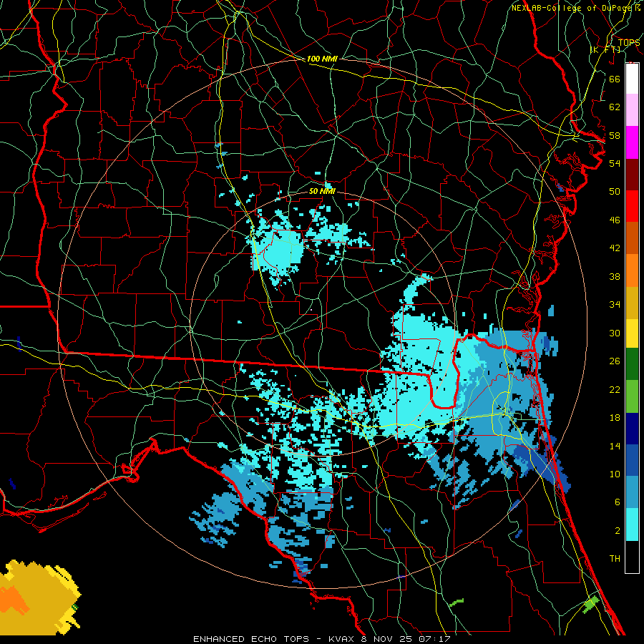Image resolution: width=644 pixels, height=644 pixels.
Task: Choose the cyan legend swatch
Action: click(x=632, y=525)
